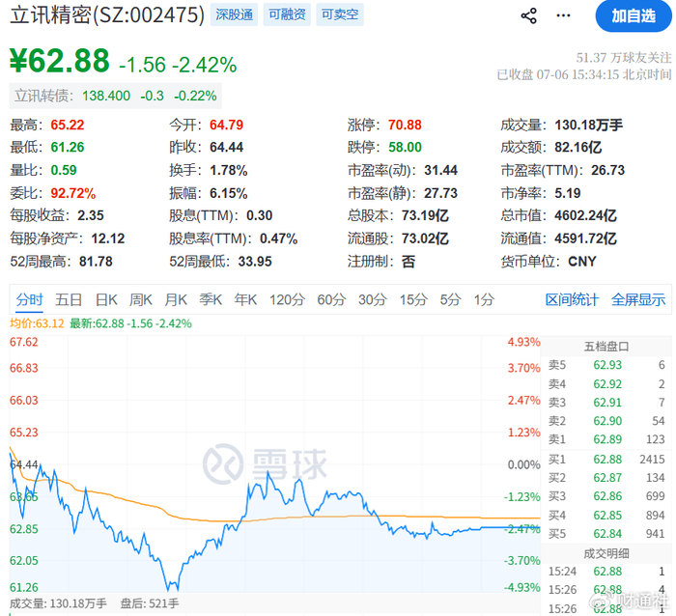Viewport: 676px width, 616px height.
Task: Select the 15分 chart interval tab
Action: 413,299
